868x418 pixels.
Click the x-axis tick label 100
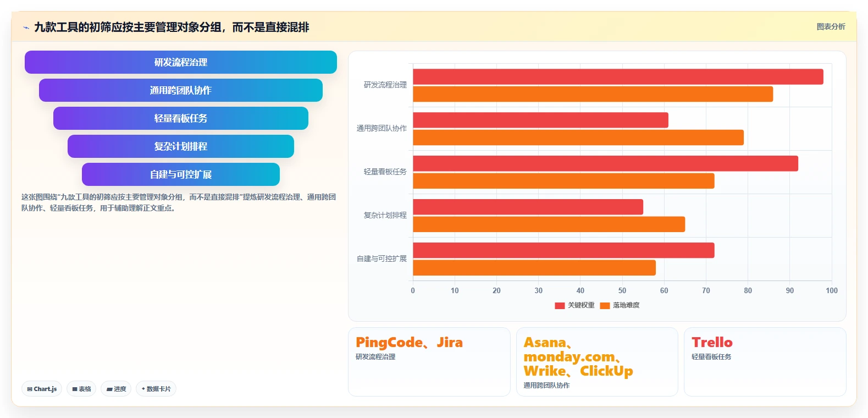(x=831, y=290)
